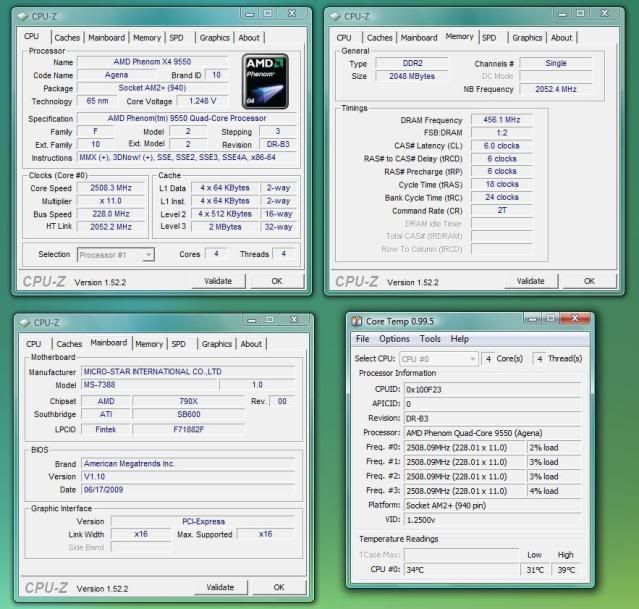
Task: Click the HT Link value 2052.2 MHz
Action: (x=111, y=227)
